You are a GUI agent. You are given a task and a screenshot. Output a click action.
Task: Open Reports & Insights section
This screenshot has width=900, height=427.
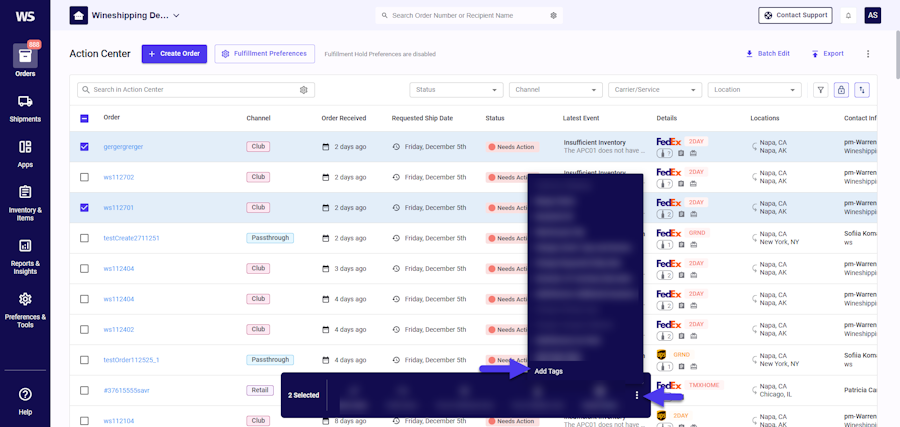click(25, 257)
